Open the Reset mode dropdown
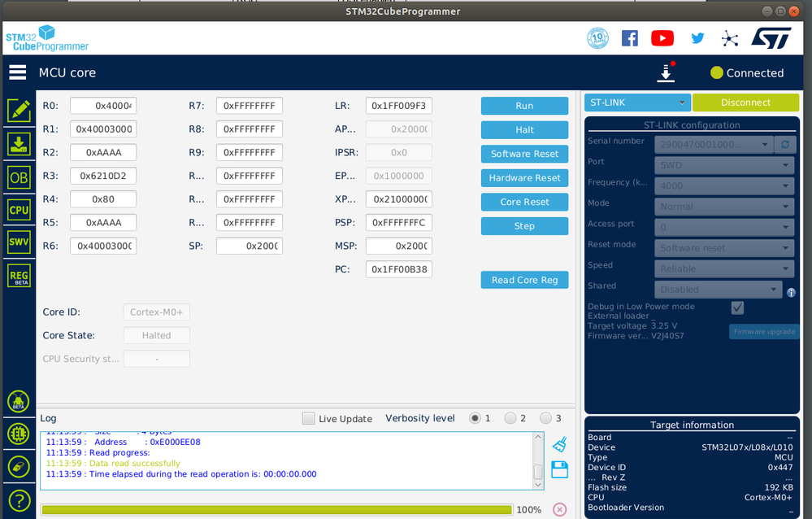Viewport: 812px width, 519px height. (724, 248)
